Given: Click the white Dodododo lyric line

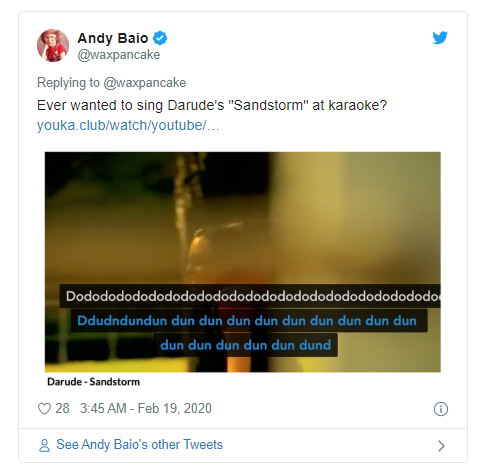Looking at the screenshot, I should click(250, 296).
